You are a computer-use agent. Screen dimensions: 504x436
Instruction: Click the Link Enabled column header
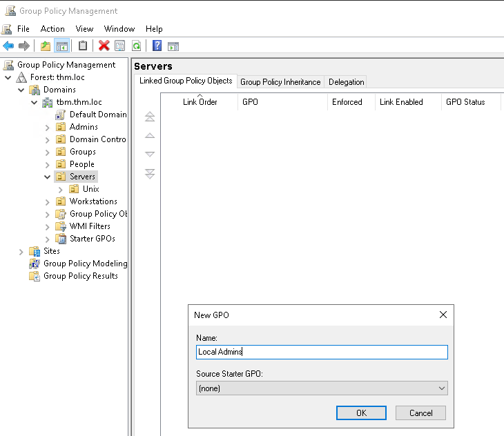pyautogui.click(x=408, y=102)
